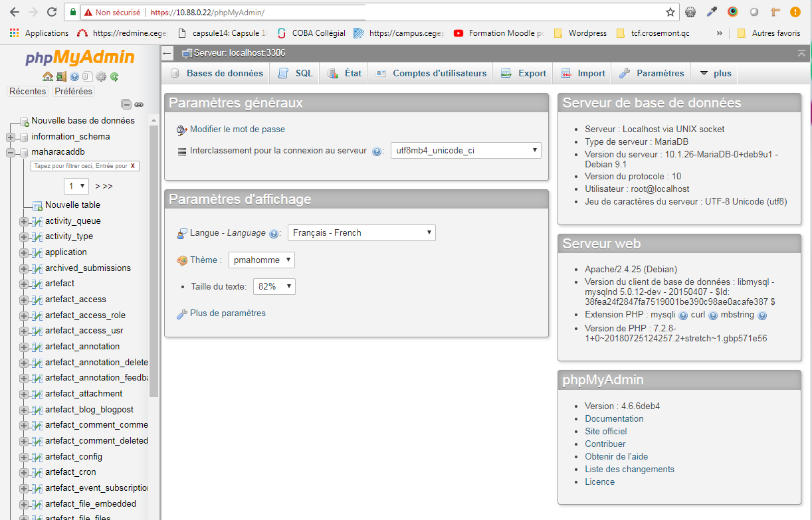
Task: Click the table filter input field
Action: pos(78,166)
